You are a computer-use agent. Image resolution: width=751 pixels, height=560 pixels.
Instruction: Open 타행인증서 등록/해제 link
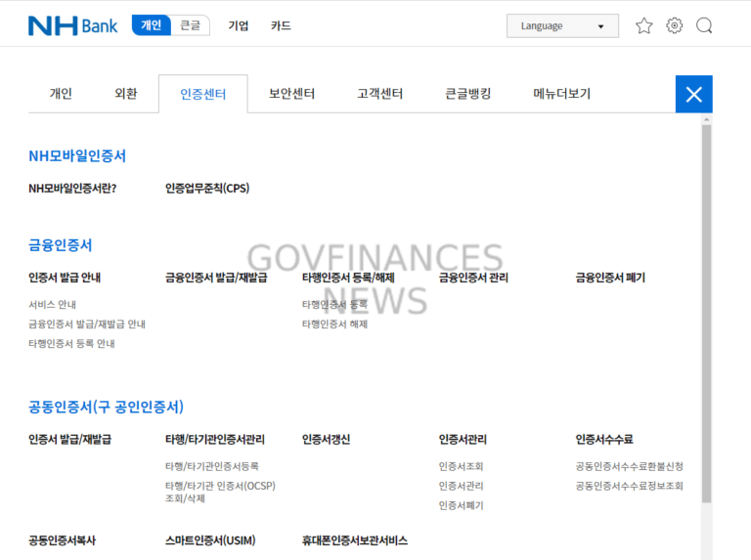click(348, 278)
